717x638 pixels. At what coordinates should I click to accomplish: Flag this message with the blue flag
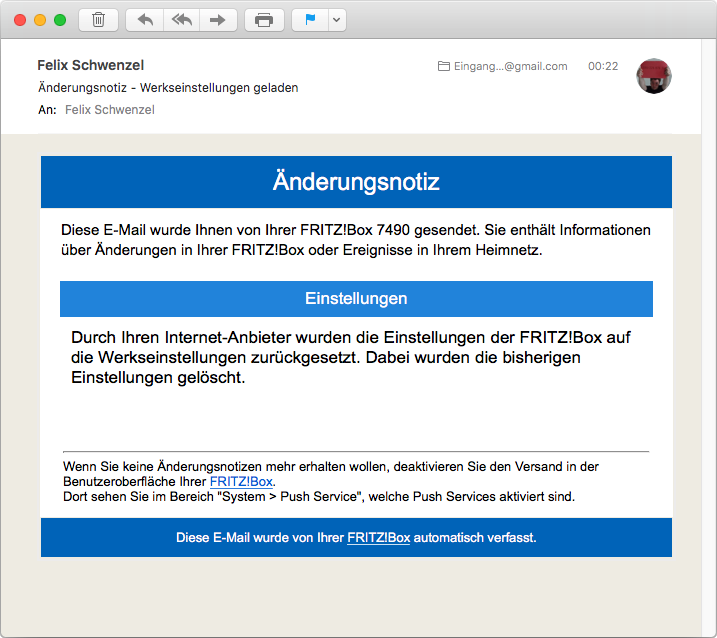[x=310, y=20]
